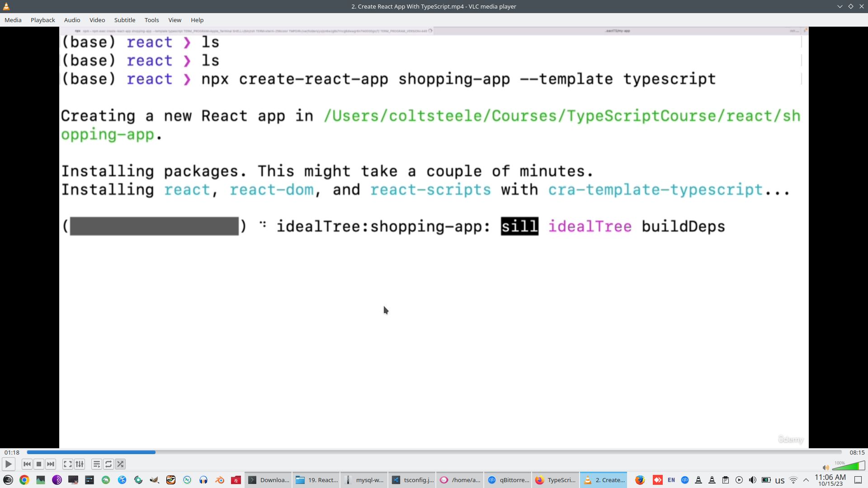Open the Subtitle menu
Viewport: 868px width, 488px height.
pos(124,20)
